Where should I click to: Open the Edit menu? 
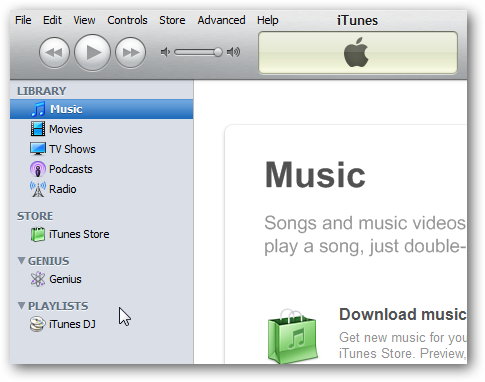[52, 20]
